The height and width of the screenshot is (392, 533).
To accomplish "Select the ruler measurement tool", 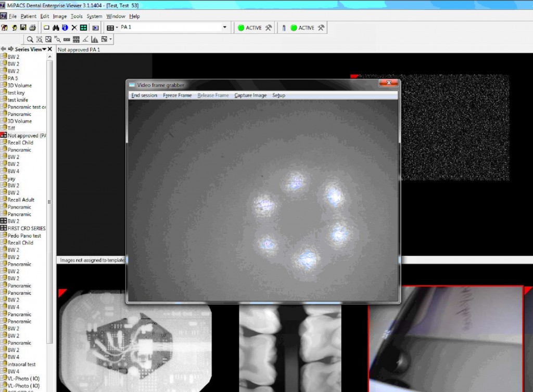I will click(x=67, y=40).
